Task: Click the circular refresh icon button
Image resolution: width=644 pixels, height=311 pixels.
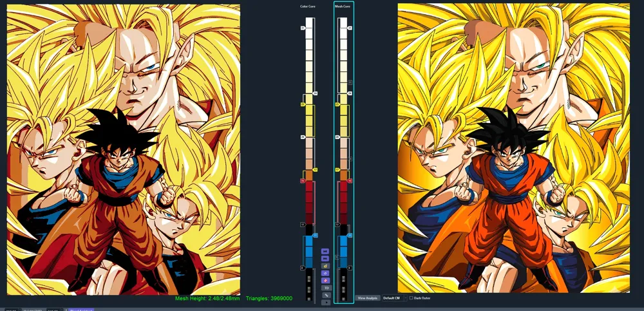Action: pyautogui.click(x=325, y=273)
